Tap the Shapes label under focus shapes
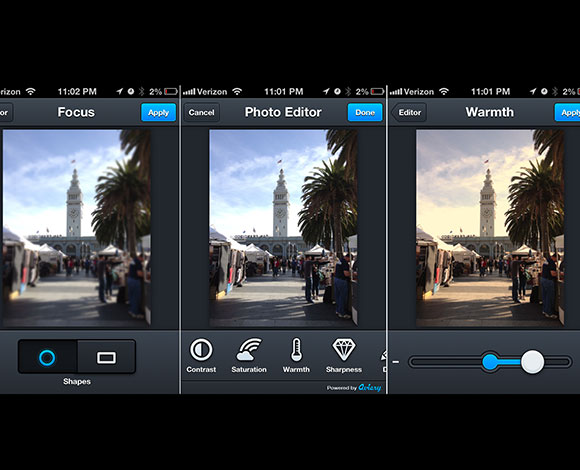The width and height of the screenshot is (580, 470). [77, 381]
